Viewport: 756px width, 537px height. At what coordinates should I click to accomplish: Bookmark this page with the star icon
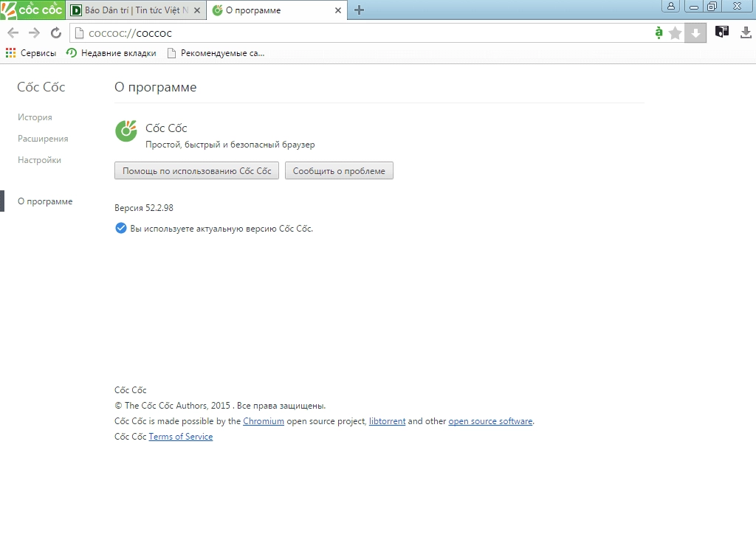pos(675,32)
